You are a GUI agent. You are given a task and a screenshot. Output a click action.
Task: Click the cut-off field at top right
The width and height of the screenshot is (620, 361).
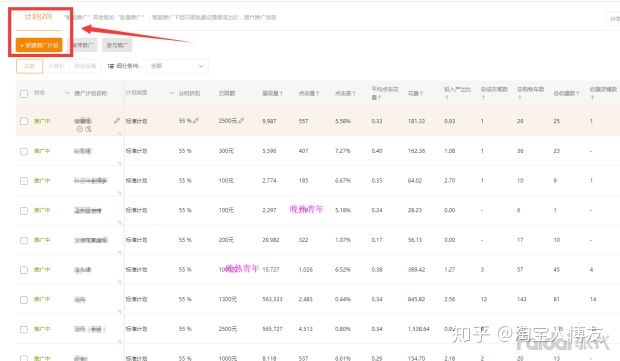[x=613, y=19]
